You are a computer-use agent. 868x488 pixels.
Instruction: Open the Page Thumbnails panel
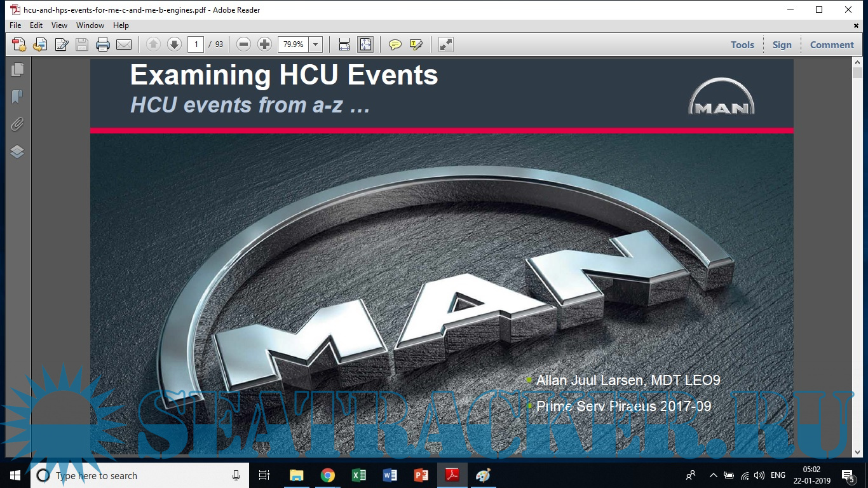coord(17,70)
